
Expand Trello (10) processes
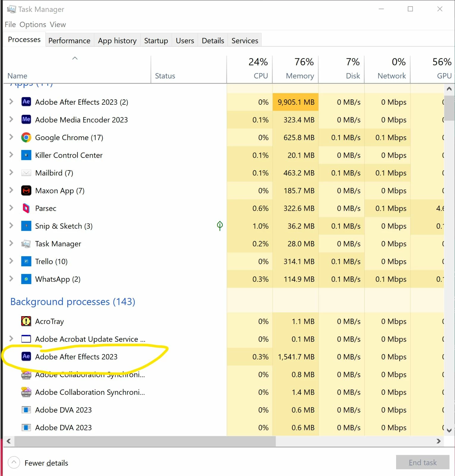click(x=11, y=261)
